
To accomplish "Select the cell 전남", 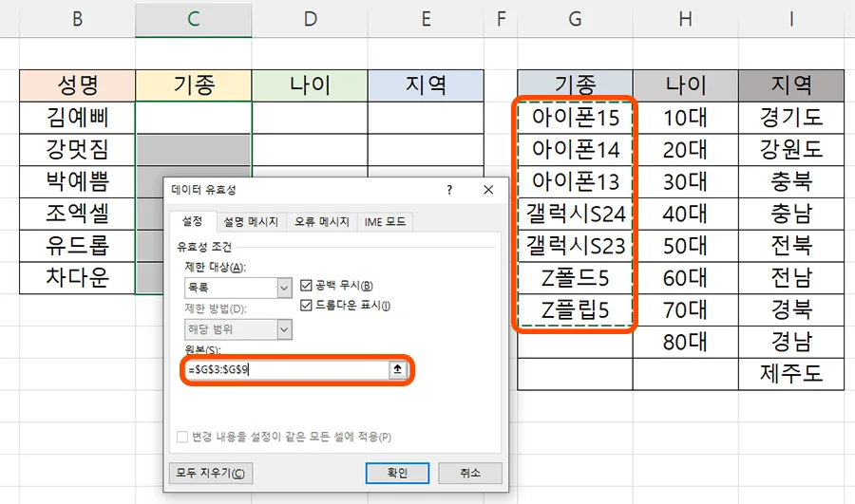I will [x=791, y=278].
